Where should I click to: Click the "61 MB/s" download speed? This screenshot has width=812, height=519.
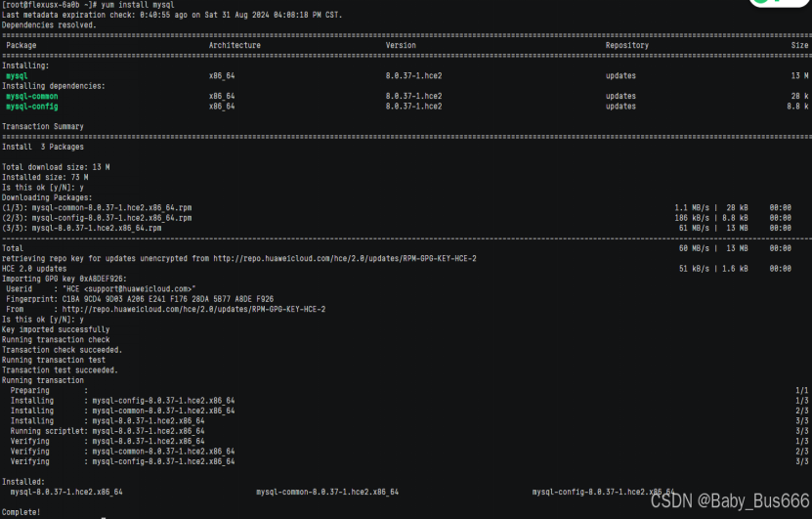coord(694,228)
